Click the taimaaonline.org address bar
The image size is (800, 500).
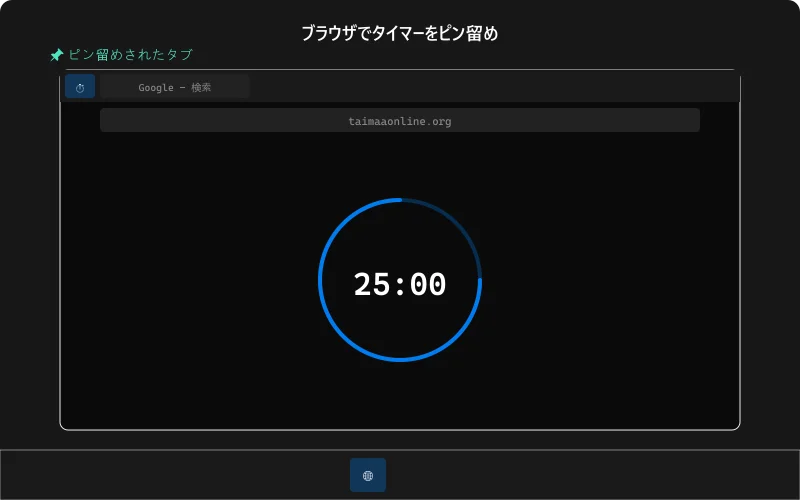399,120
